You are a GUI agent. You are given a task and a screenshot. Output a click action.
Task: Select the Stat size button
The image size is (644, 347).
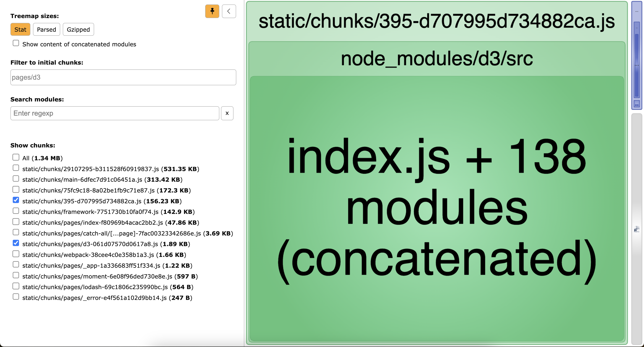pyautogui.click(x=20, y=29)
